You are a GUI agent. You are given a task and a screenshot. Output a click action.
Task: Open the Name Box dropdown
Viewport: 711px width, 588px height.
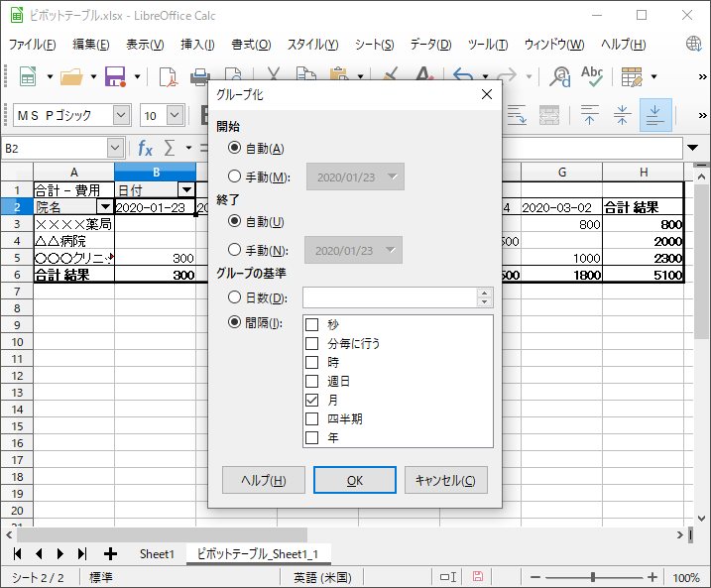point(115,148)
